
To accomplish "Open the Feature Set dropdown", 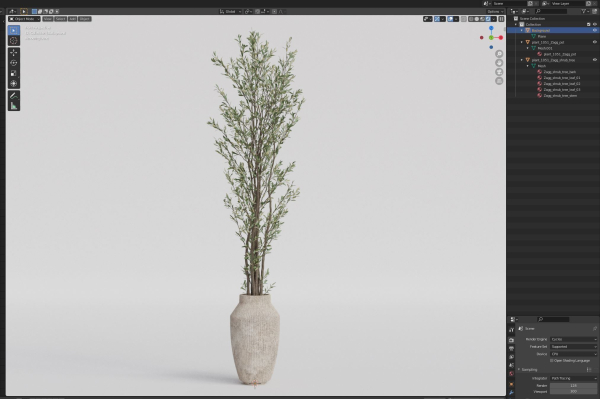I will (x=573, y=347).
